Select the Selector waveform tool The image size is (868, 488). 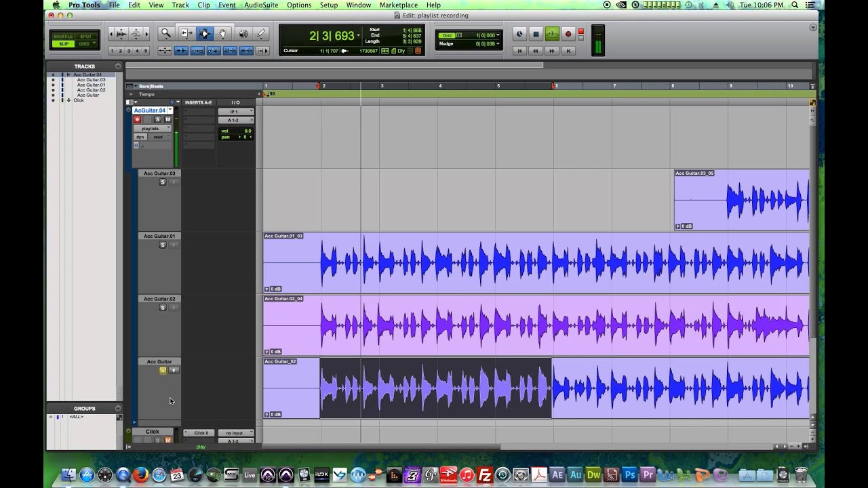[205, 33]
